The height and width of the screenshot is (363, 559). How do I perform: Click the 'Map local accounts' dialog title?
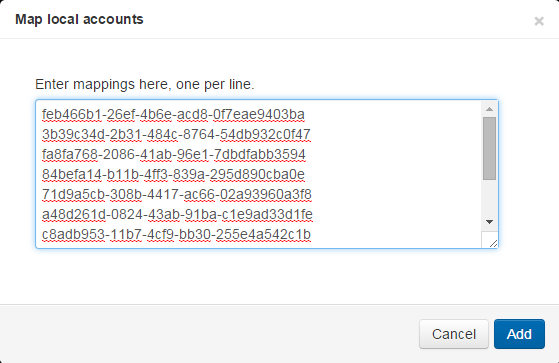click(x=79, y=19)
